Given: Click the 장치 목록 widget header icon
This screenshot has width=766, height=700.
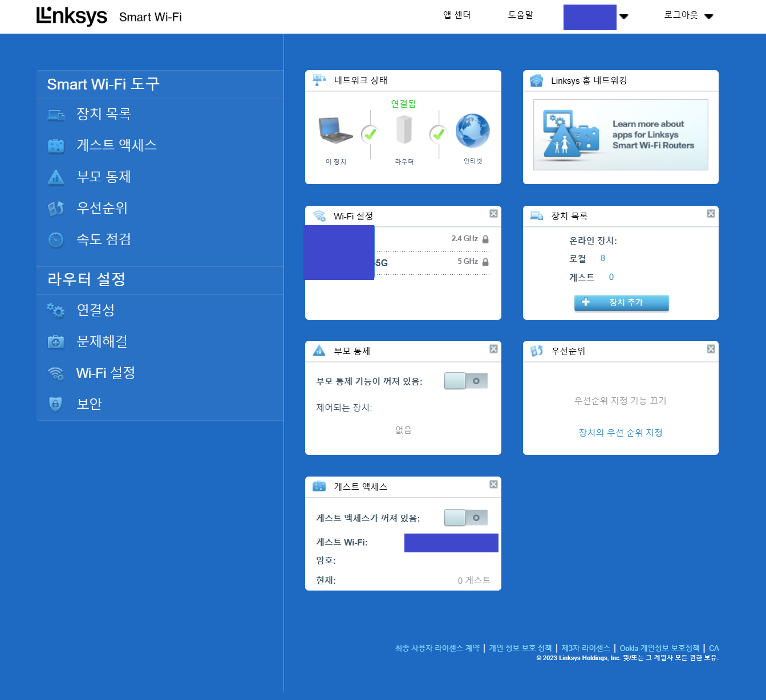Looking at the screenshot, I should pyautogui.click(x=537, y=216).
